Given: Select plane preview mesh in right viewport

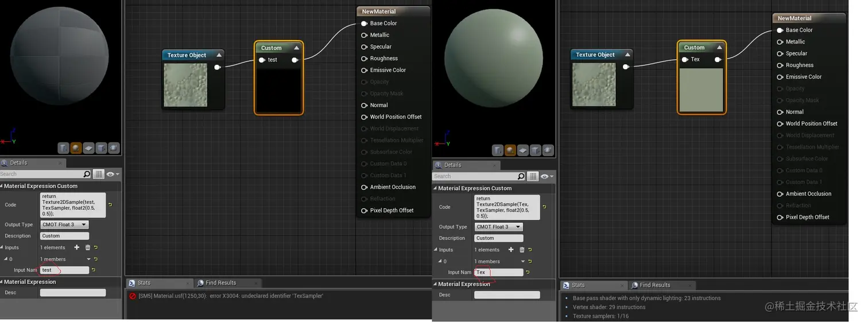Looking at the screenshot, I should click(523, 150).
